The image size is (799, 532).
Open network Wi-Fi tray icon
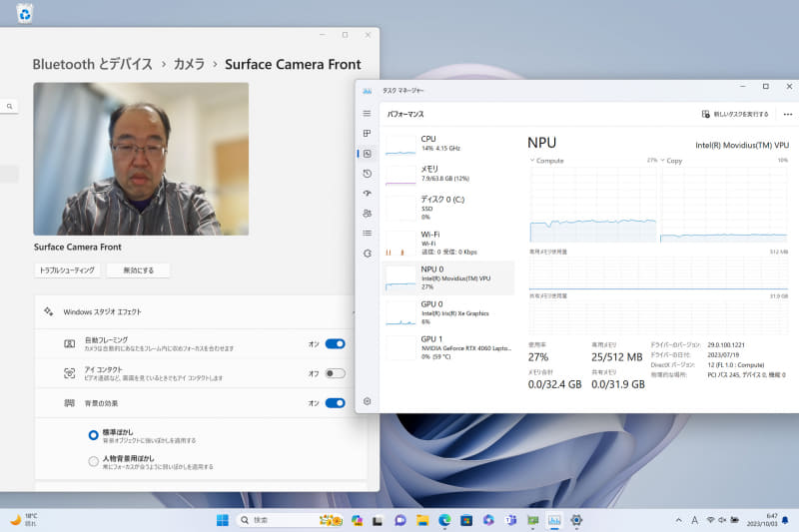point(710,520)
